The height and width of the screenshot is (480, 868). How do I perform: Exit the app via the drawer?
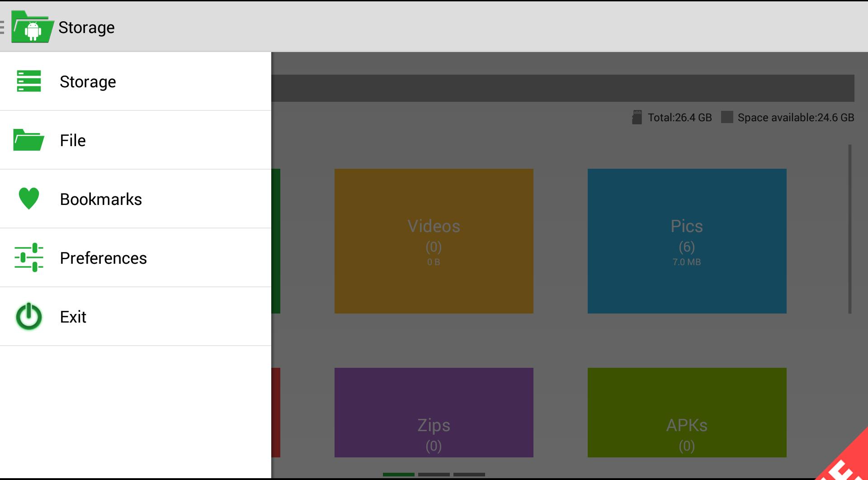point(73,317)
